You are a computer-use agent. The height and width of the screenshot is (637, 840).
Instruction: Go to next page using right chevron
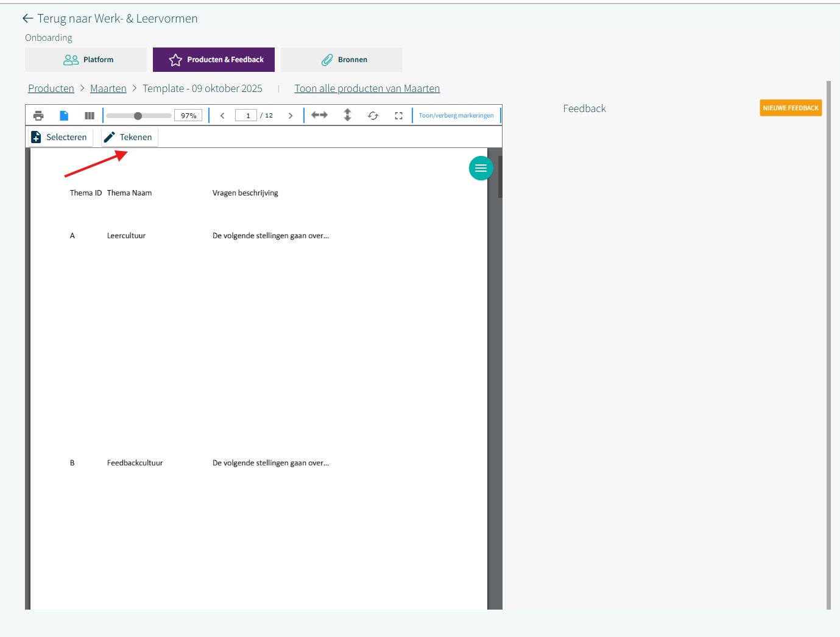pyautogui.click(x=291, y=116)
